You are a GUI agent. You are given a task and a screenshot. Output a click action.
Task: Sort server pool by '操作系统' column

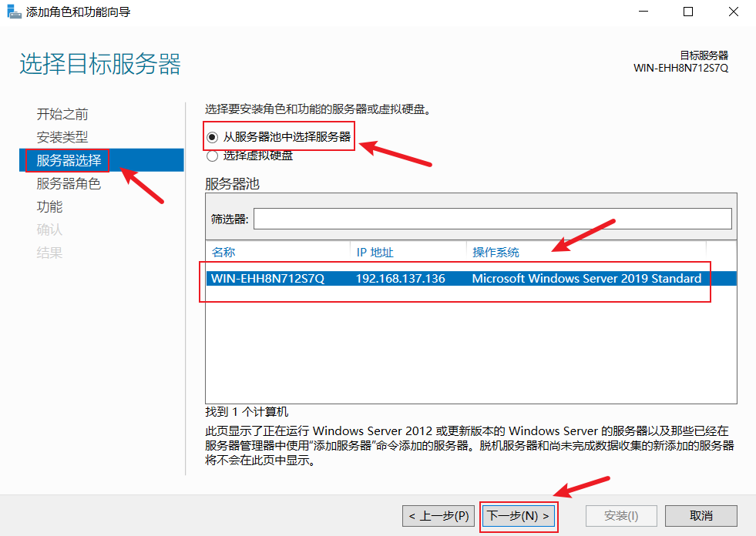pyautogui.click(x=496, y=252)
